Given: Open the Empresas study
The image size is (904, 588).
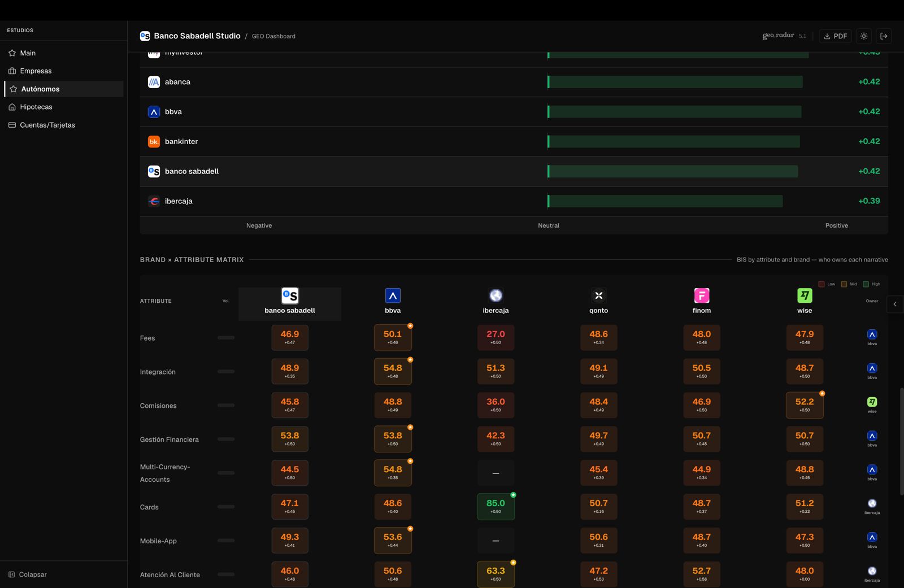Looking at the screenshot, I should (36, 71).
